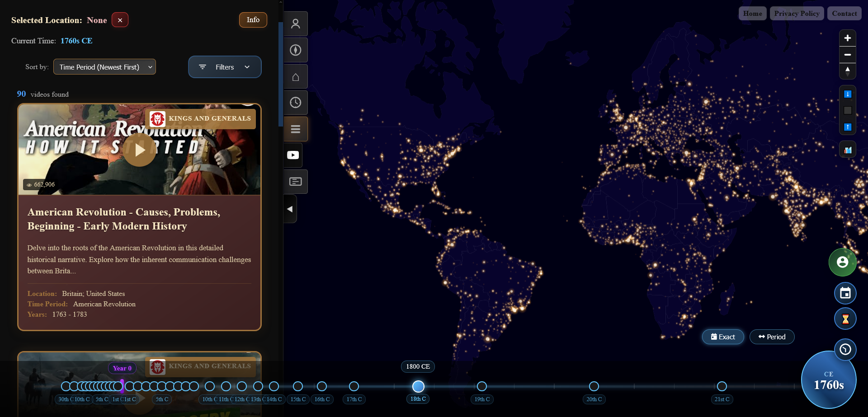Open the calendar date picker button
Viewport: 868px width, 417px height.
tap(845, 293)
